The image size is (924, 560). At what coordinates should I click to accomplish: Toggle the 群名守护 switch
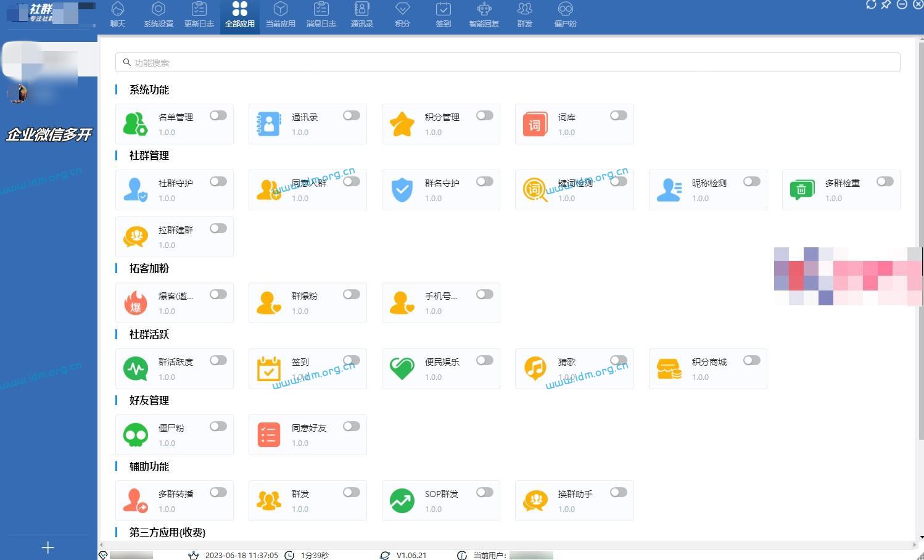[x=485, y=181]
